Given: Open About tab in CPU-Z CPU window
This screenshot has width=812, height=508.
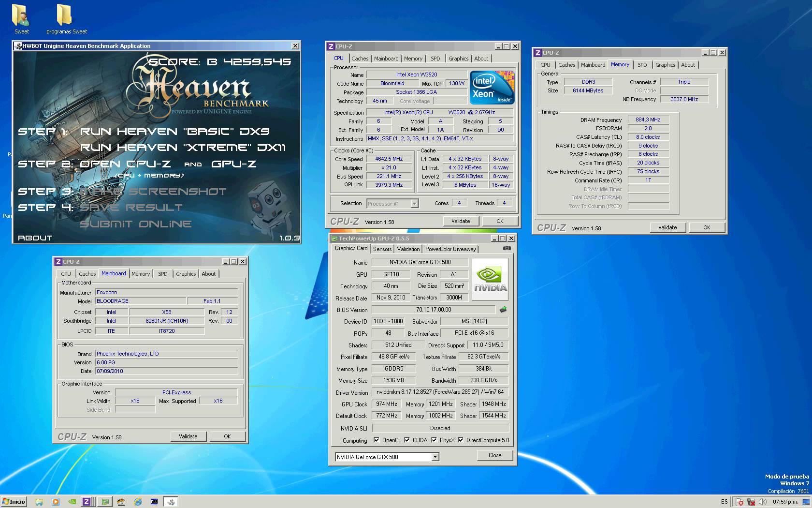Looking at the screenshot, I should [481, 59].
